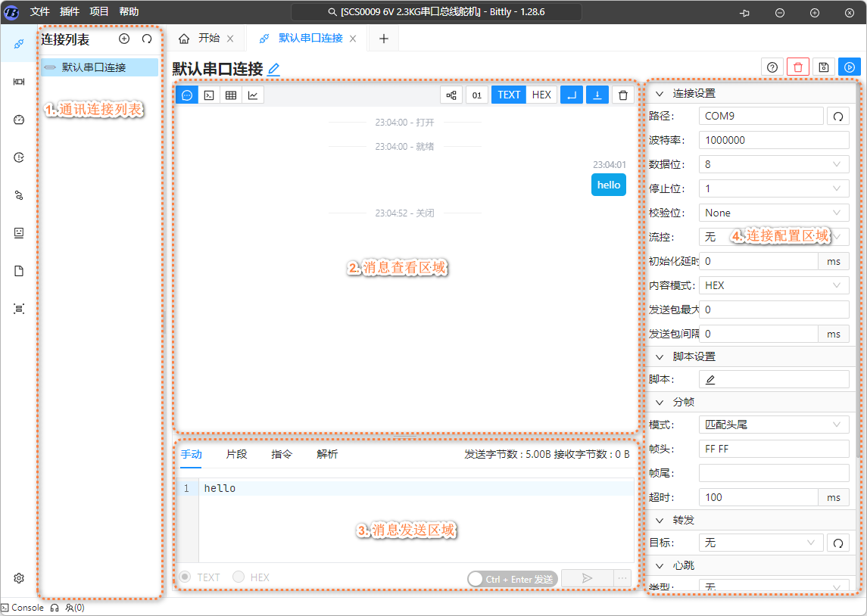Viewport: 867px width, 616px height.
Task: Collapse the 连接设置 section
Action: click(x=659, y=94)
